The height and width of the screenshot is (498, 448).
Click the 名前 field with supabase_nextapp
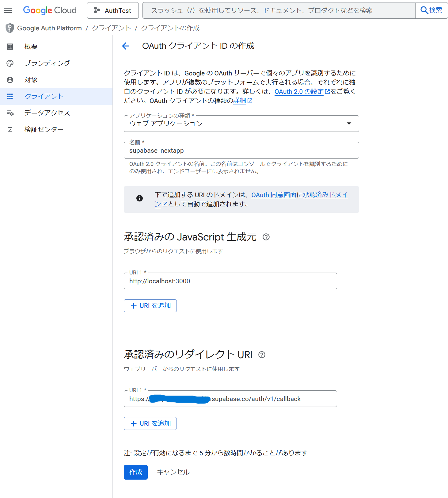coord(241,150)
